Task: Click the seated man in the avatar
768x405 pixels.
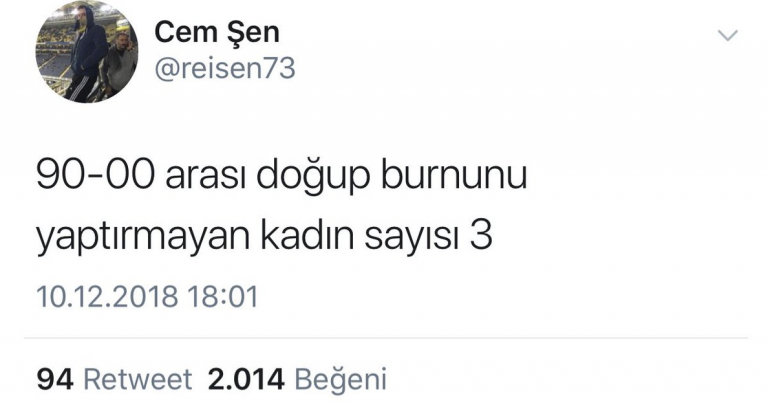Action: pyautogui.click(x=119, y=66)
